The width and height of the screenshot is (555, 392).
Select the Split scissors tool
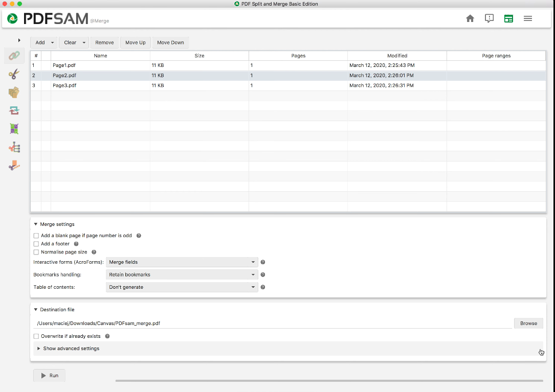(x=14, y=74)
